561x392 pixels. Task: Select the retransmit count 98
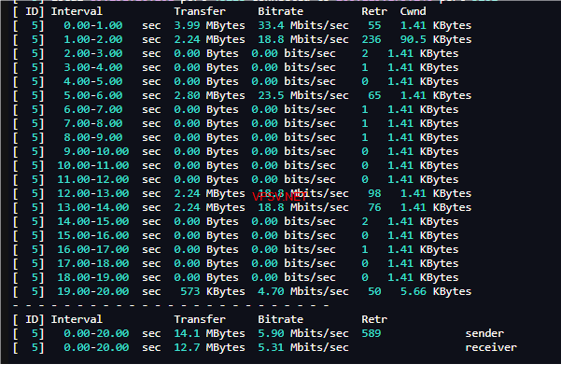point(374,193)
